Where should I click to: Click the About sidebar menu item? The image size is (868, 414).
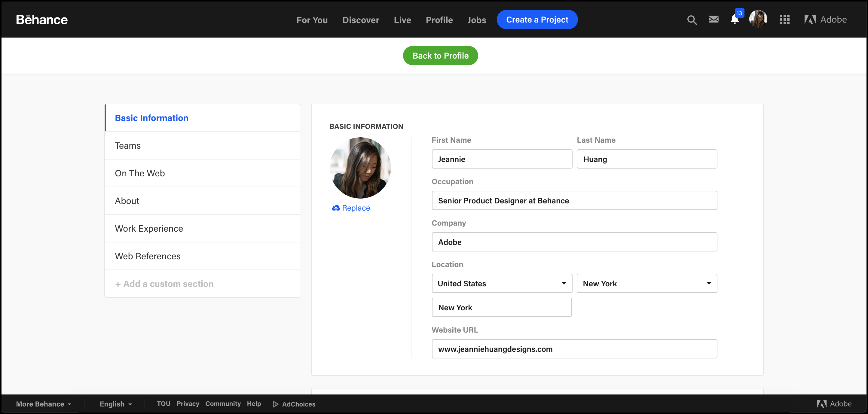click(127, 200)
